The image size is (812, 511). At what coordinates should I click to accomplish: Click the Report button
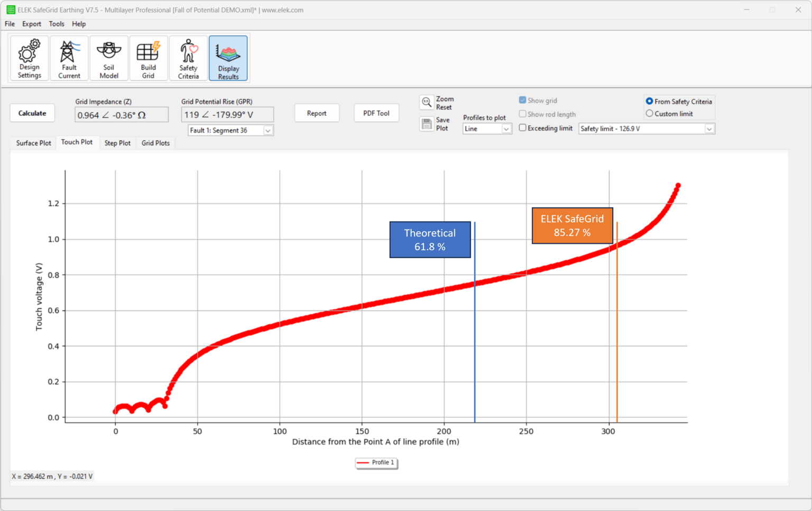(317, 113)
